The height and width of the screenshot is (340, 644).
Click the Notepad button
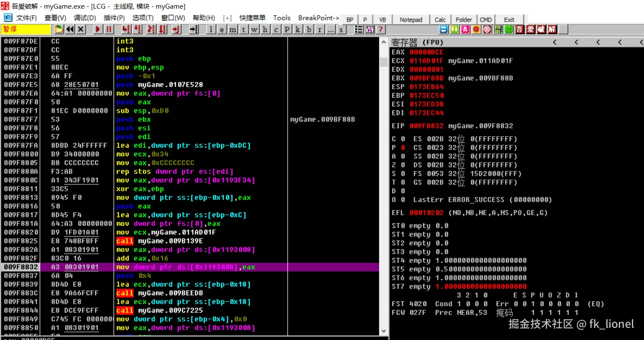[411, 20]
